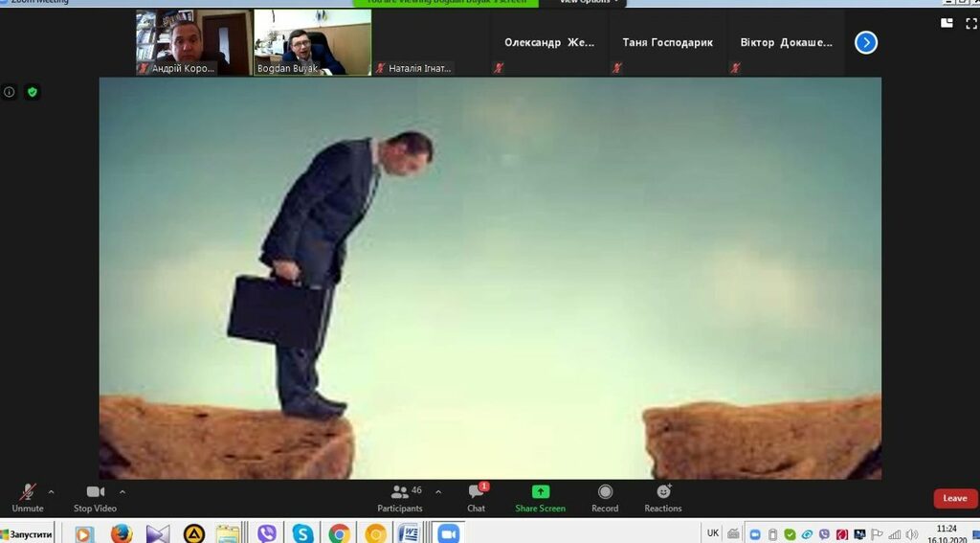This screenshot has width=980, height=543.
Task: Enter full screen mode
Action: pyautogui.click(x=970, y=23)
